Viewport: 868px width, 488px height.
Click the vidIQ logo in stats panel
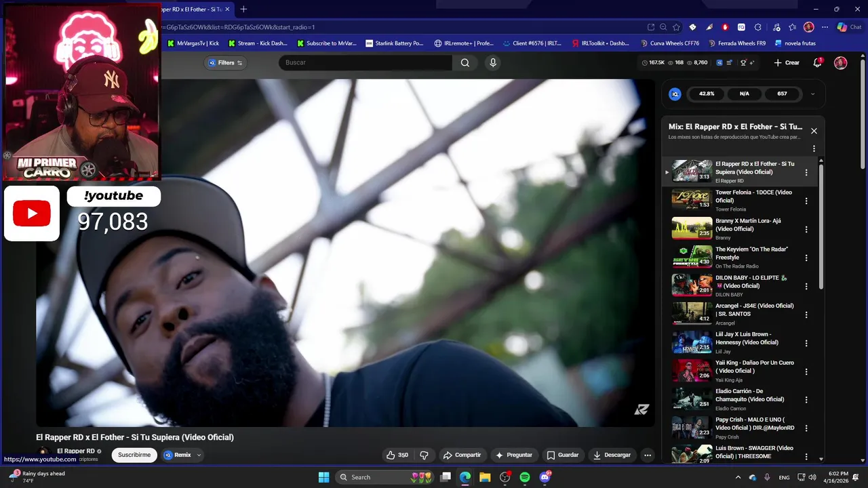tap(675, 94)
